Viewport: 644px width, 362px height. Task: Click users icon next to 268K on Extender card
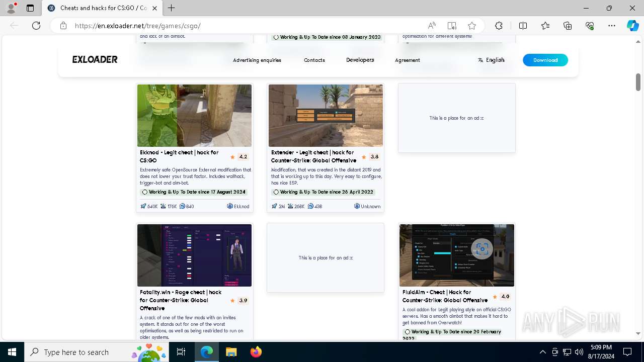point(291,206)
